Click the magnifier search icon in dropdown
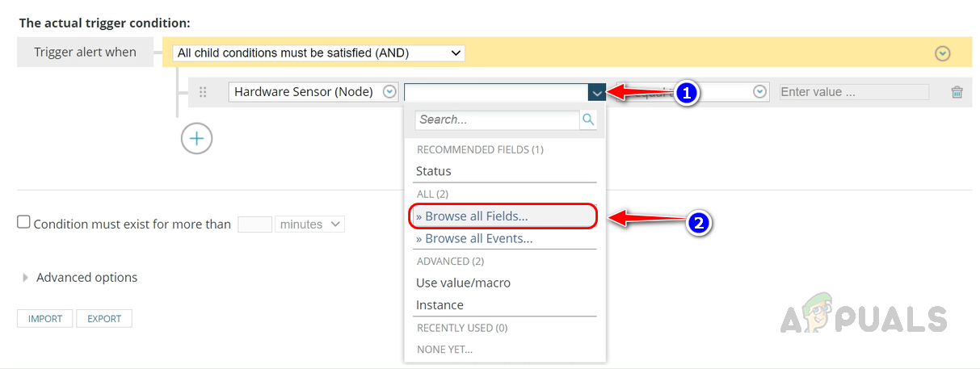Screen dimensions: 980x369 coord(588,120)
